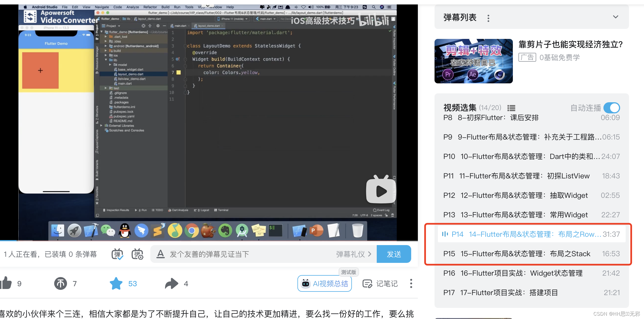
Task: Toggle the danmaku display switch icon
Action: click(117, 254)
